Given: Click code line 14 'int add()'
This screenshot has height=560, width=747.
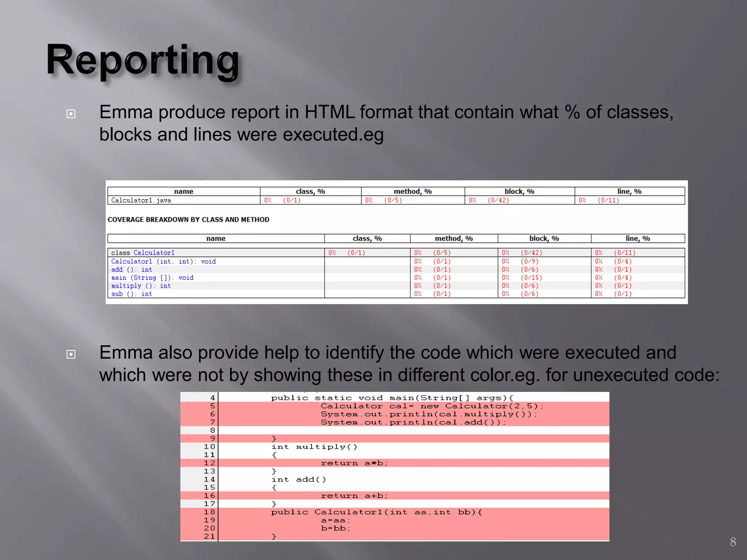Looking at the screenshot, I should tap(299, 479).
